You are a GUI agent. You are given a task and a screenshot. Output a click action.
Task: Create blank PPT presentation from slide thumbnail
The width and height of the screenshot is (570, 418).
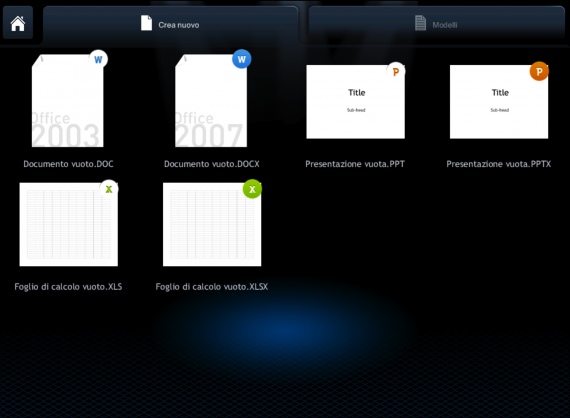pyautogui.click(x=356, y=102)
